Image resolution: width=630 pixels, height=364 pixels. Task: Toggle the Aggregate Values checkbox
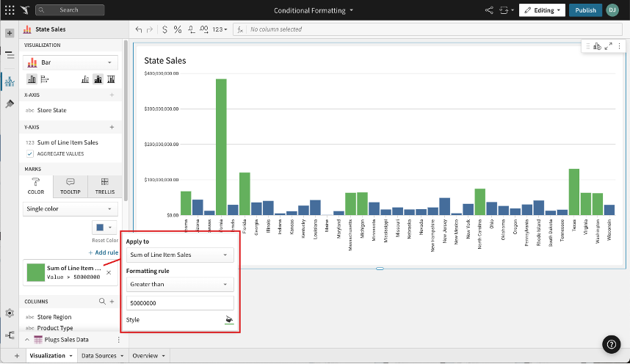[x=30, y=154]
